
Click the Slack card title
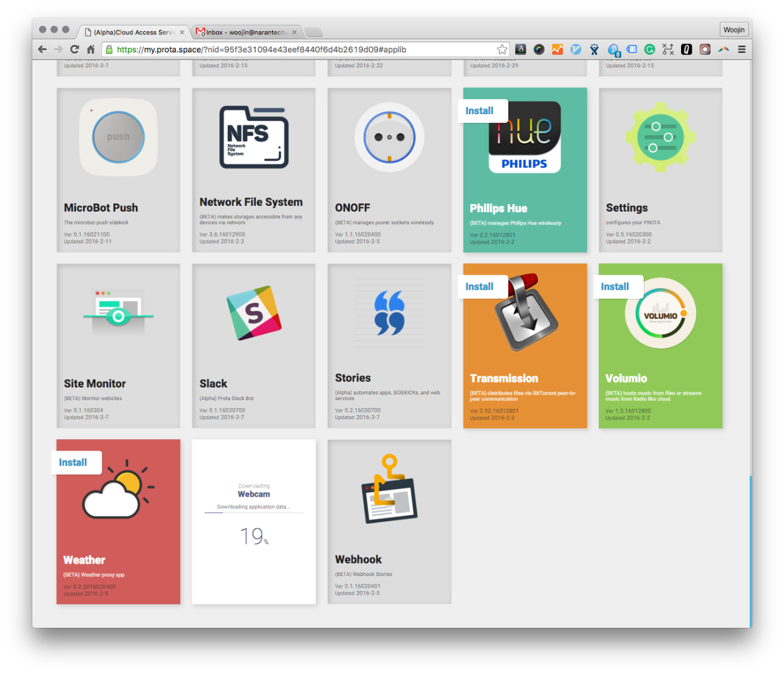point(213,384)
